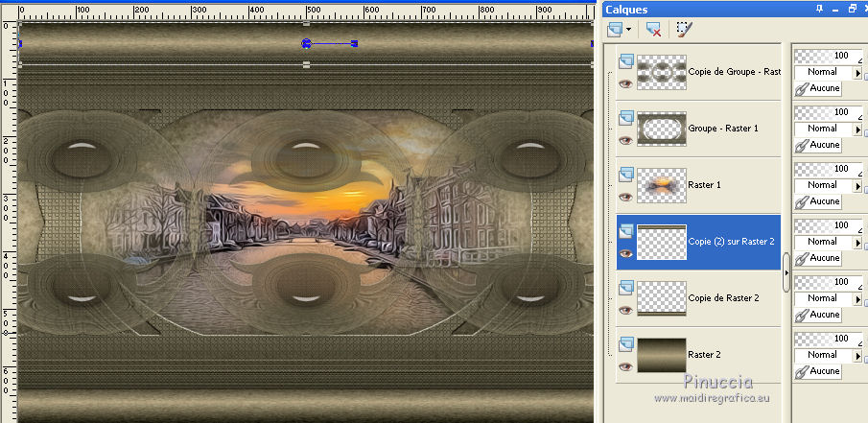Click layer type icon of Groupe - Raster 1

pyautogui.click(x=626, y=117)
